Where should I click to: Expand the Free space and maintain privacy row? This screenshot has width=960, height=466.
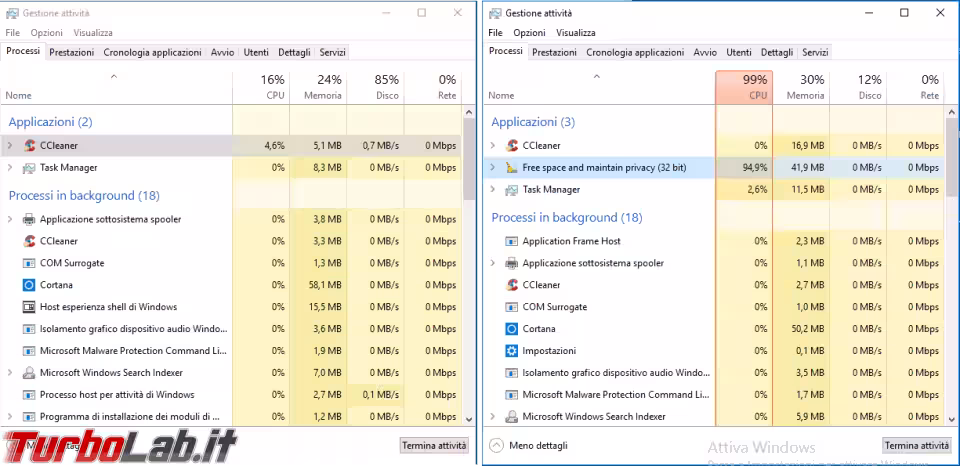492,168
